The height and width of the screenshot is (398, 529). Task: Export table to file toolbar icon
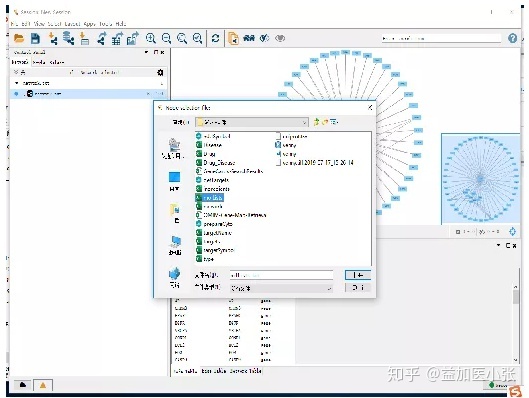117,38
